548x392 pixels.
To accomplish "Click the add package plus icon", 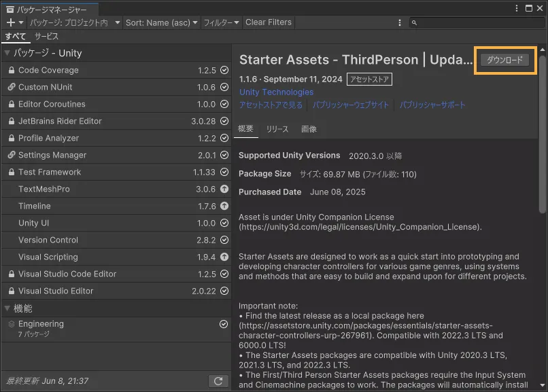I will tap(11, 22).
